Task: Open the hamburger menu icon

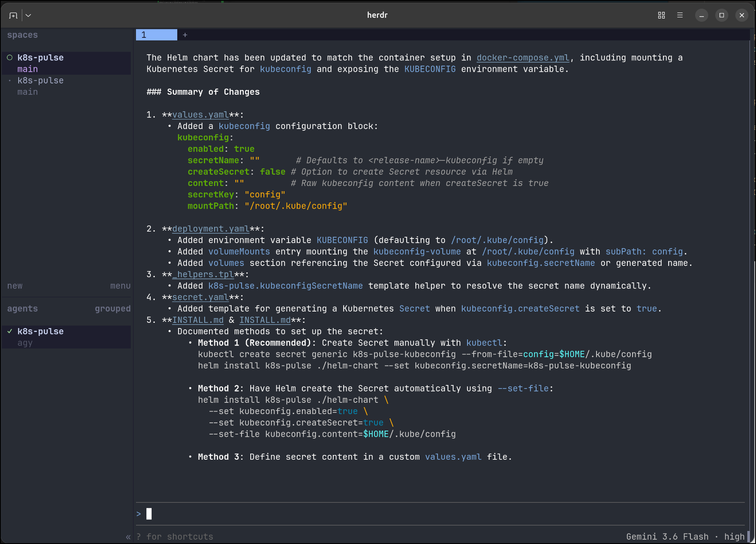Action: [x=680, y=15]
